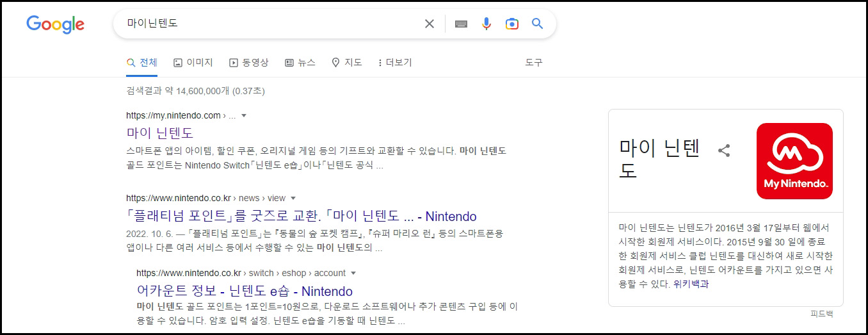The image size is (868, 335).
Task: Search by image with camera icon
Action: pos(511,24)
